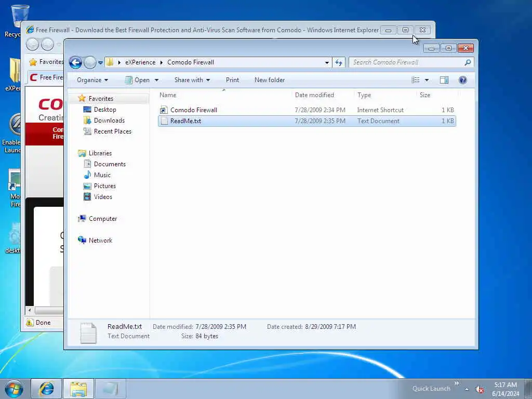Open Windows Explorer from the taskbar

pyautogui.click(x=79, y=389)
